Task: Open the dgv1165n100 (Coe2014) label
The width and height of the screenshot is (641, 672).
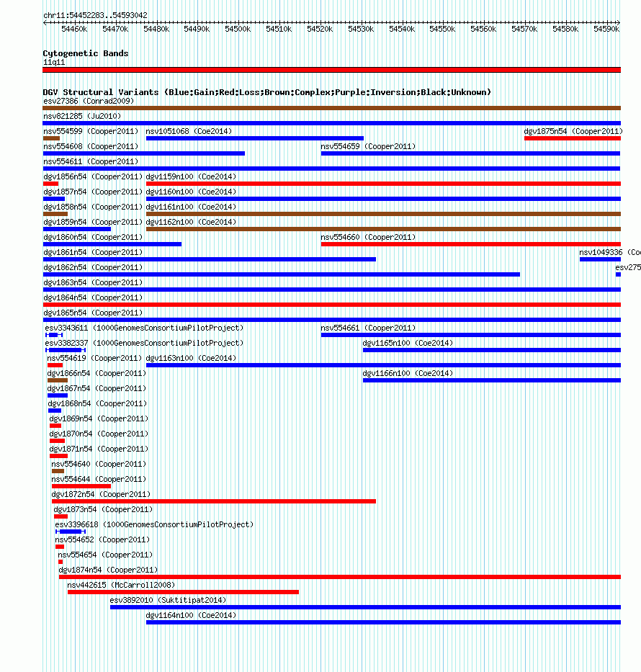Action: 408,344
